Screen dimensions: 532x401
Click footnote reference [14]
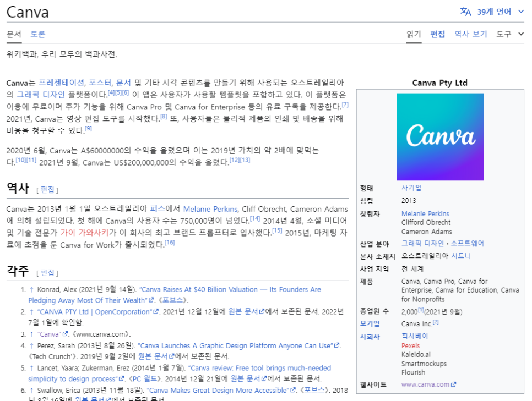tap(255, 218)
